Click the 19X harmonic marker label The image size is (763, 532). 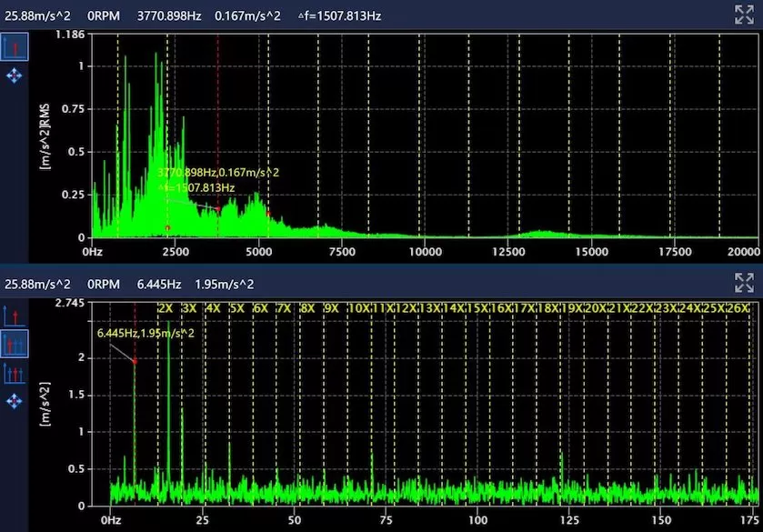point(572,309)
